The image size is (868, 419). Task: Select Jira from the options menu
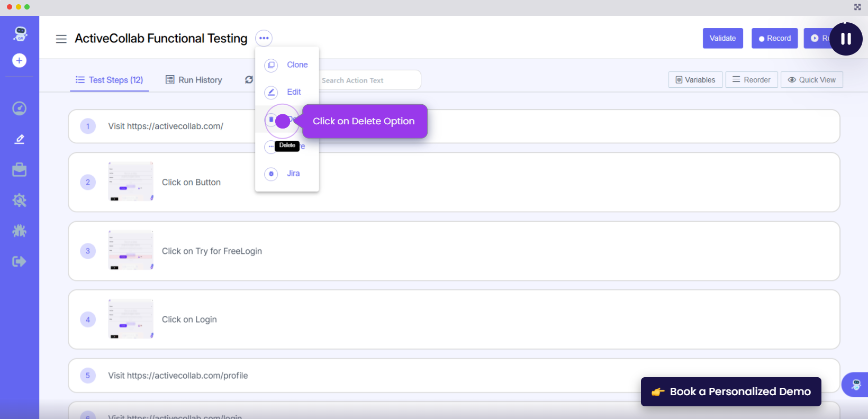[x=293, y=174]
